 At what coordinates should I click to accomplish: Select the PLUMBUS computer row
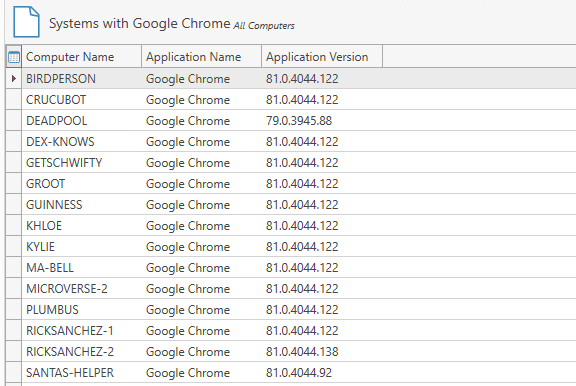[x=291, y=310]
